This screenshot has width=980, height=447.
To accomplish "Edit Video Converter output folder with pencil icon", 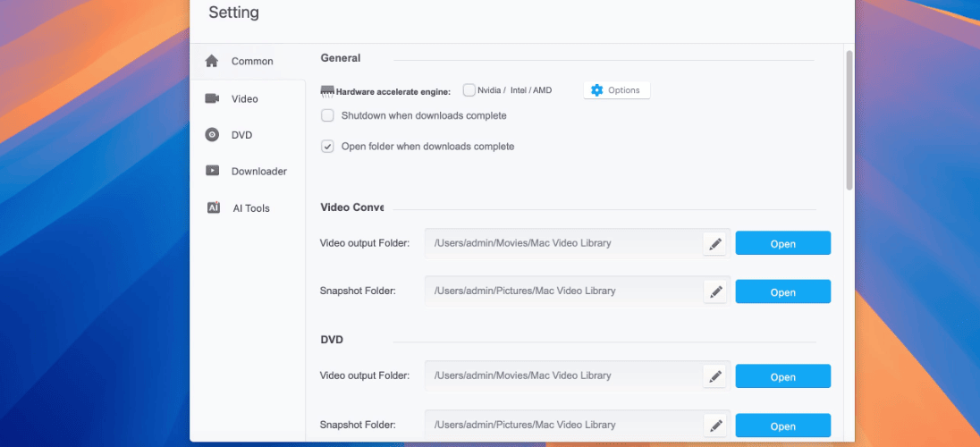I will coord(715,244).
